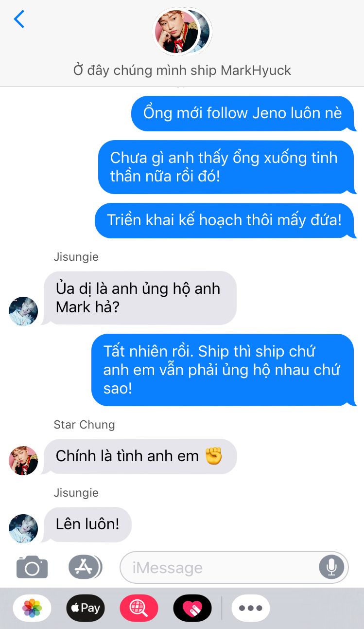Open the App Store apps drawer icon
This screenshot has height=629, width=364.
point(85,567)
